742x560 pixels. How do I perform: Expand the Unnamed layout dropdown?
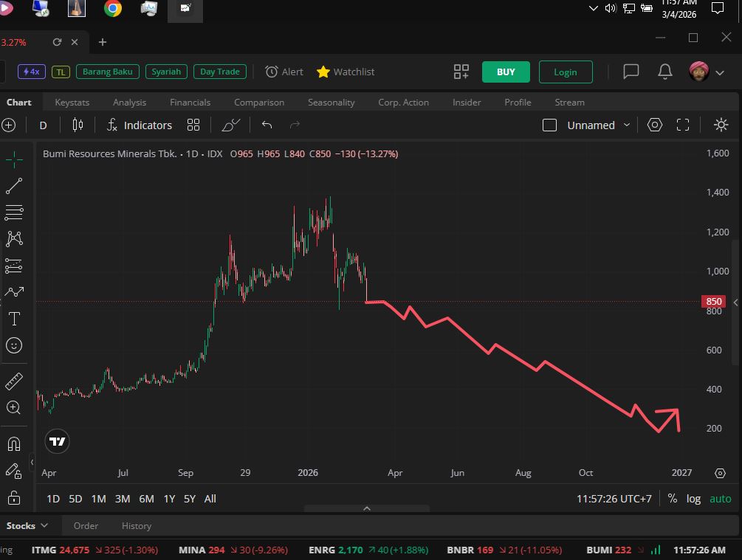[627, 125]
